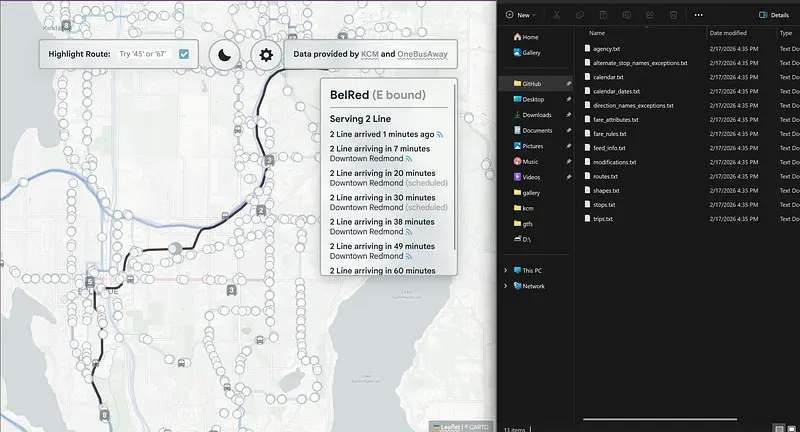Viewport: 800px width, 432px height.
Task: Click the horizontal scrollbar in file list
Action: pos(660,419)
